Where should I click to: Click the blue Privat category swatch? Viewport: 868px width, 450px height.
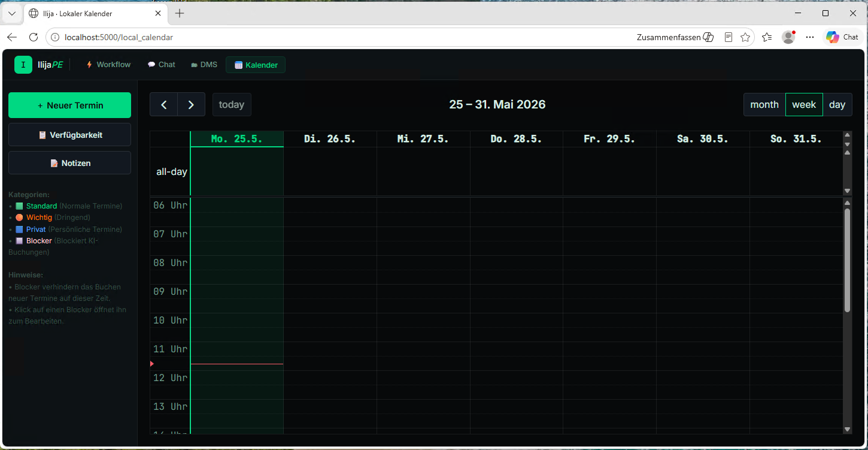point(19,229)
